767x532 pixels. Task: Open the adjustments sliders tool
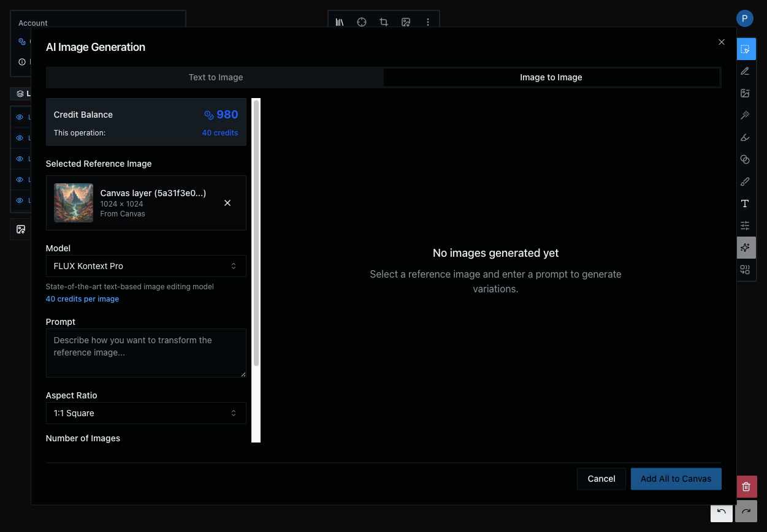745,226
